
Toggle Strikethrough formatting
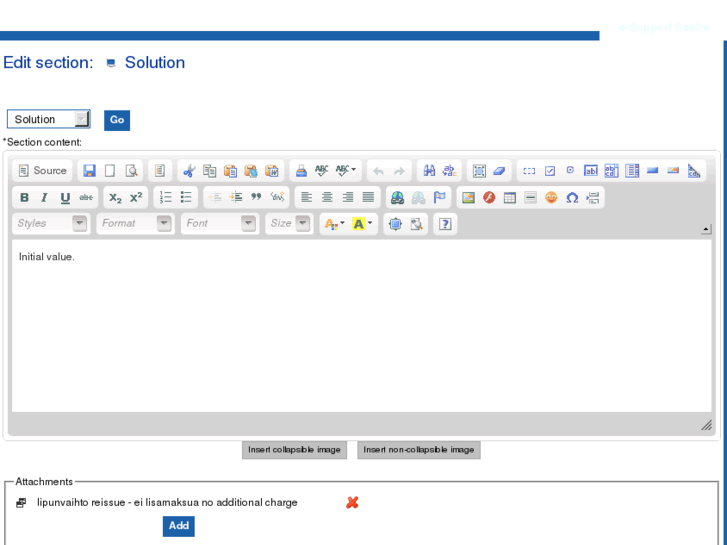click(x=86, y=198)
